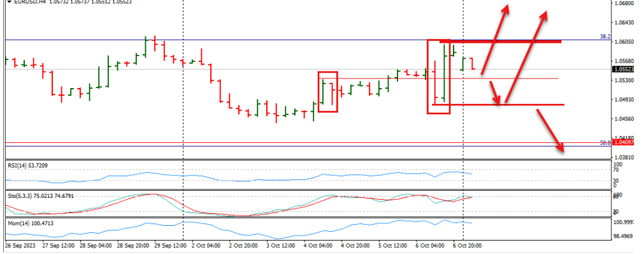Screen dimensions: 644x254
Task: Click the 27 Sep 12:00 time label
Action: [x=59, y=246]
